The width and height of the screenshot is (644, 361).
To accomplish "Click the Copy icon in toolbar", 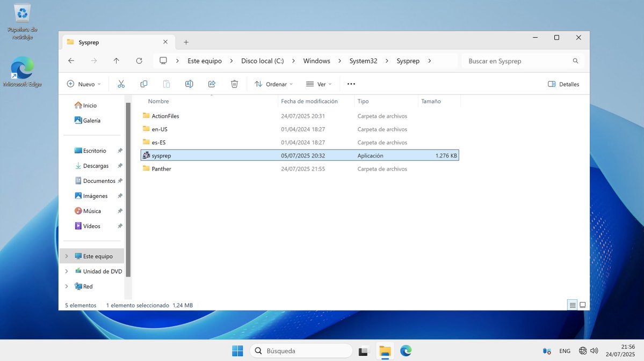I will coord(144,84).
